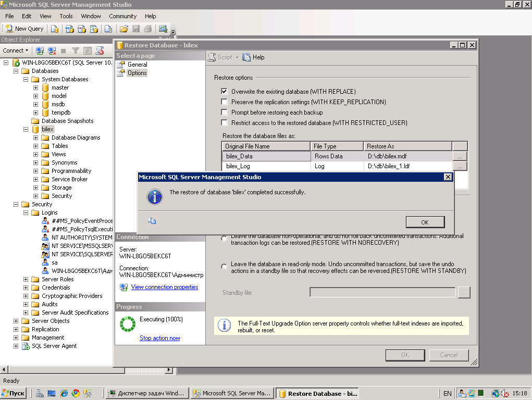Screen dimensions: 532x400
Task: Expand the Replication node
Action: click(x=16, y=329)
